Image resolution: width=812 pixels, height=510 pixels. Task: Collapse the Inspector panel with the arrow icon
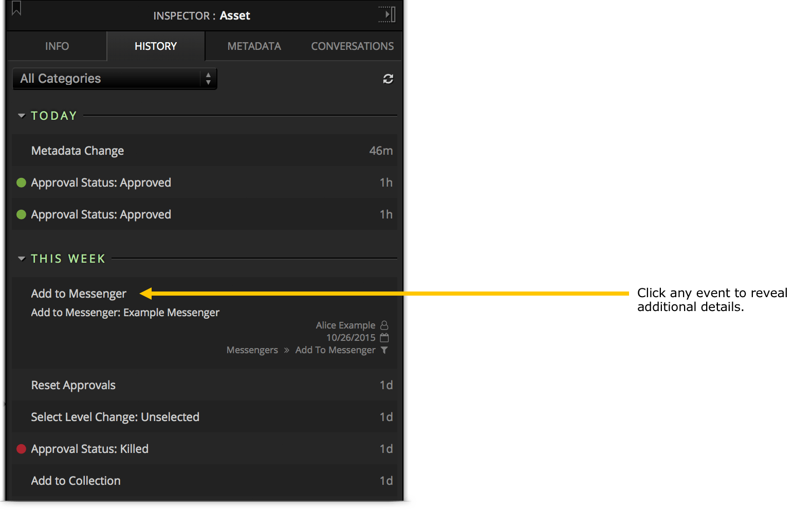click(387, 14)
